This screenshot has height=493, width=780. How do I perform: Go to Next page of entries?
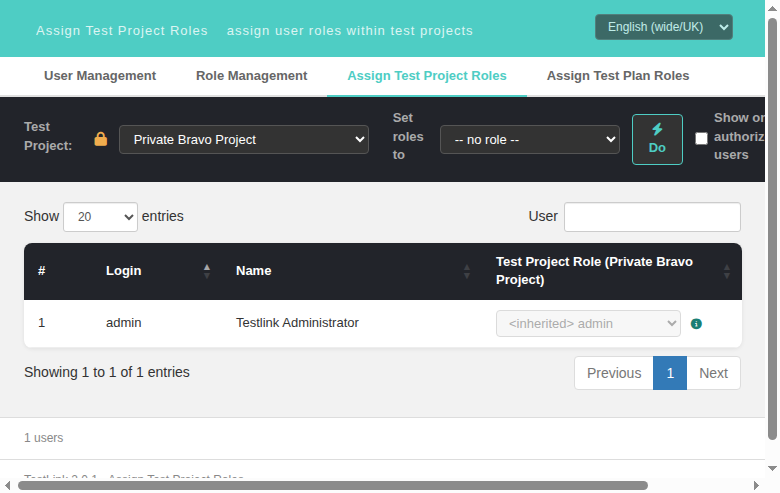coord(713,373)
